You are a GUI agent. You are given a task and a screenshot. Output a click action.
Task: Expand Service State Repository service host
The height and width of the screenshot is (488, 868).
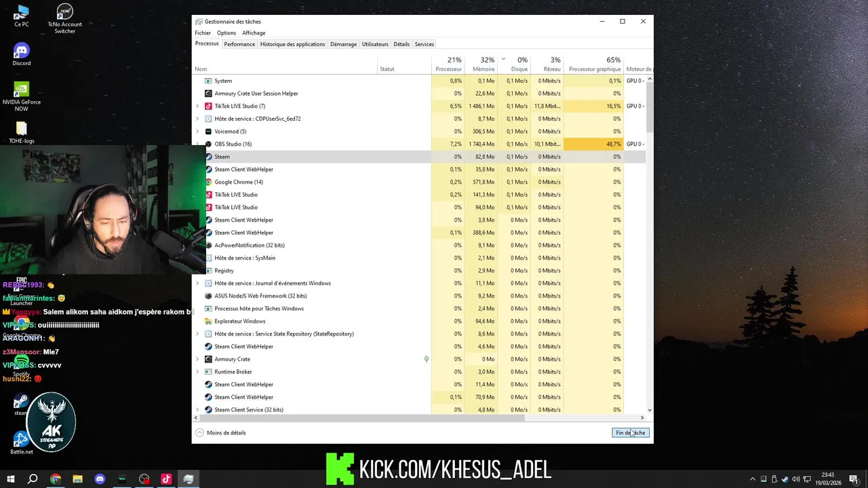click(x=197, y=334)
